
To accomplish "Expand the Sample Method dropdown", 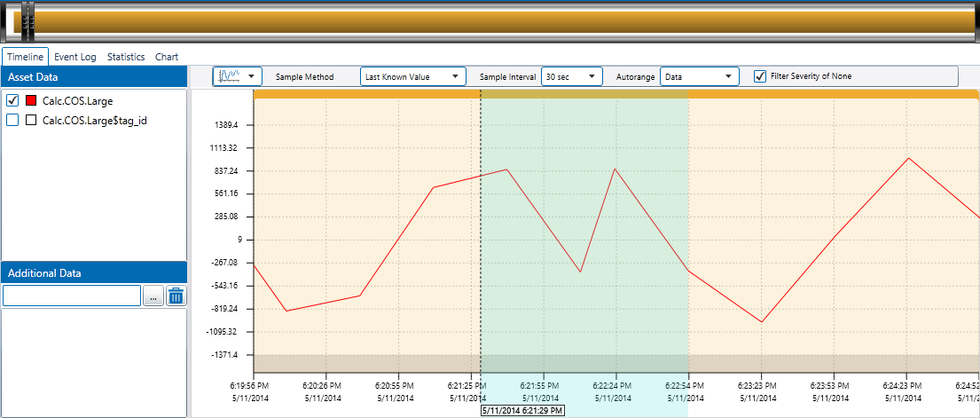I will pyautogui.click(x=412, y=76).
